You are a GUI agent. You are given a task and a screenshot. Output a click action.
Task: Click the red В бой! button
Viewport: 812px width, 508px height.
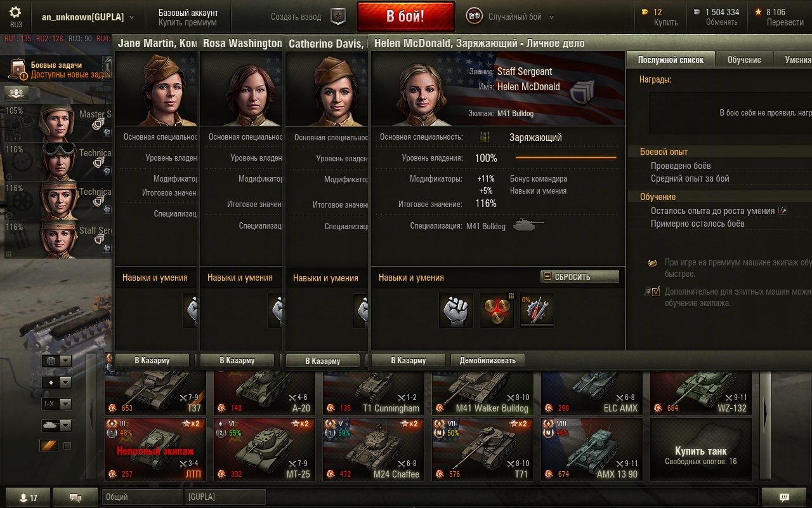(x=406, y=16)
